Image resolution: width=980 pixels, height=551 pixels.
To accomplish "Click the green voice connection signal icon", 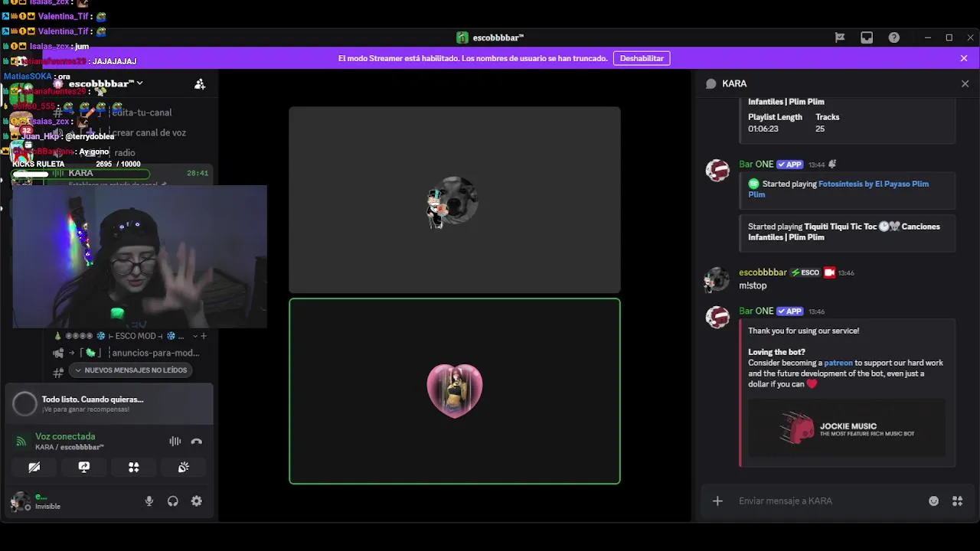I will click(21, 442).
